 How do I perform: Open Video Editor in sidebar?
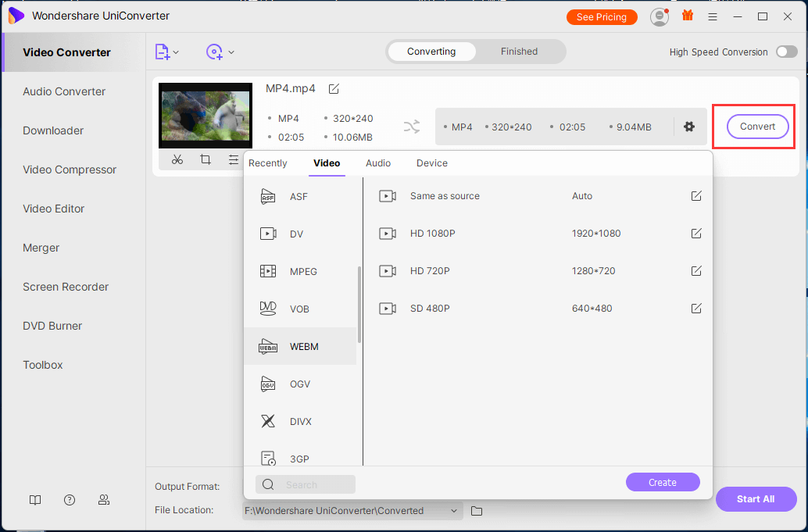click(54, 209)
